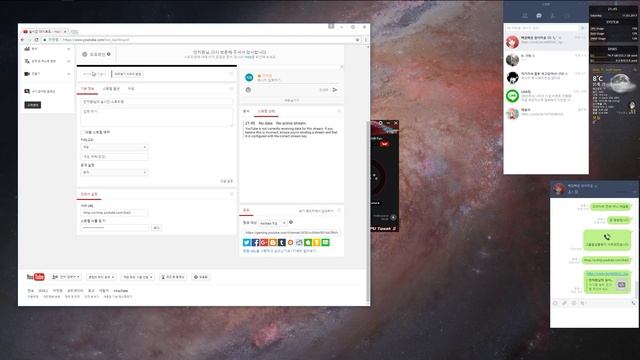Screen dimensions: 640x360
Task: Click the stream title input field
Action: [x=156, y=102]
